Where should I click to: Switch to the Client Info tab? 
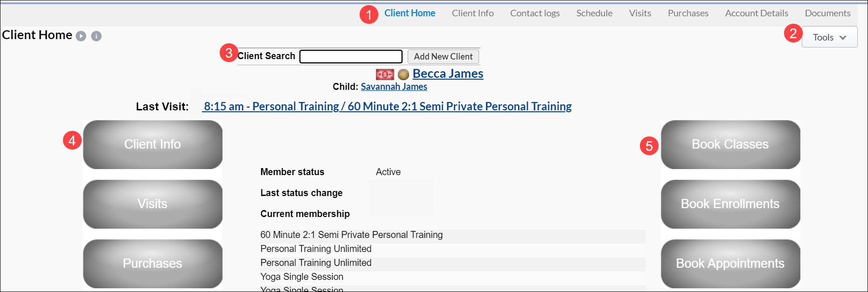(472, 14)
